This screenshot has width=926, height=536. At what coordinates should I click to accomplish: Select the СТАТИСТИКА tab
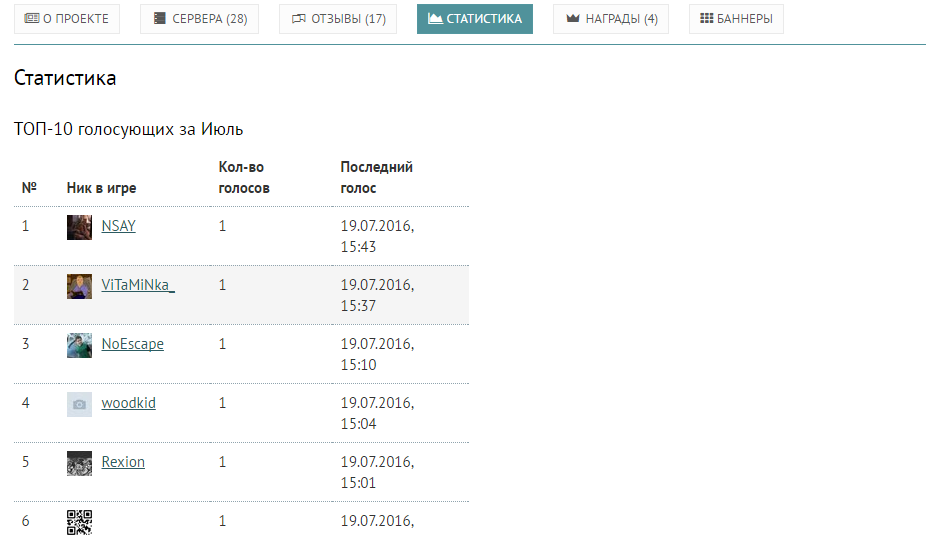[475, 19]
